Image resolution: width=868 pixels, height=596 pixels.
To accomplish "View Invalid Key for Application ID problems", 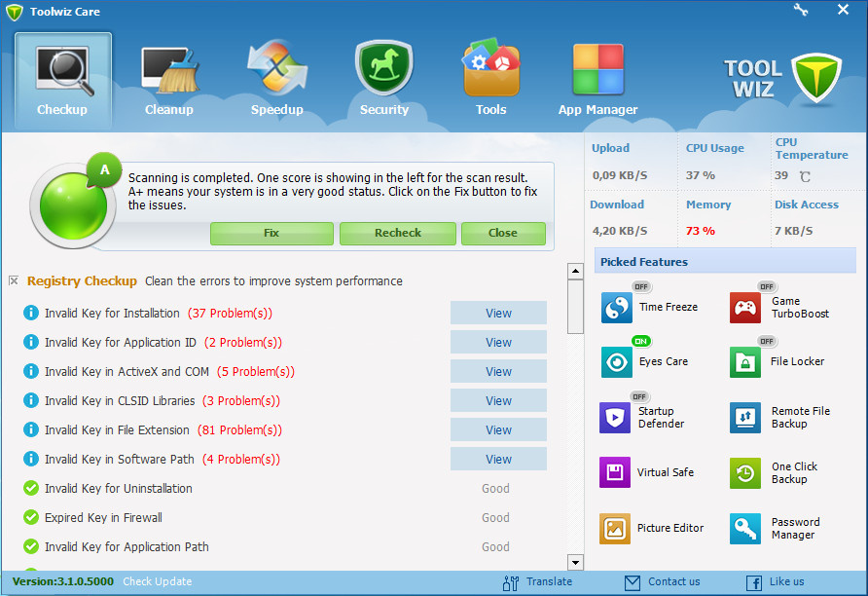I will click(x=498, y=343).
